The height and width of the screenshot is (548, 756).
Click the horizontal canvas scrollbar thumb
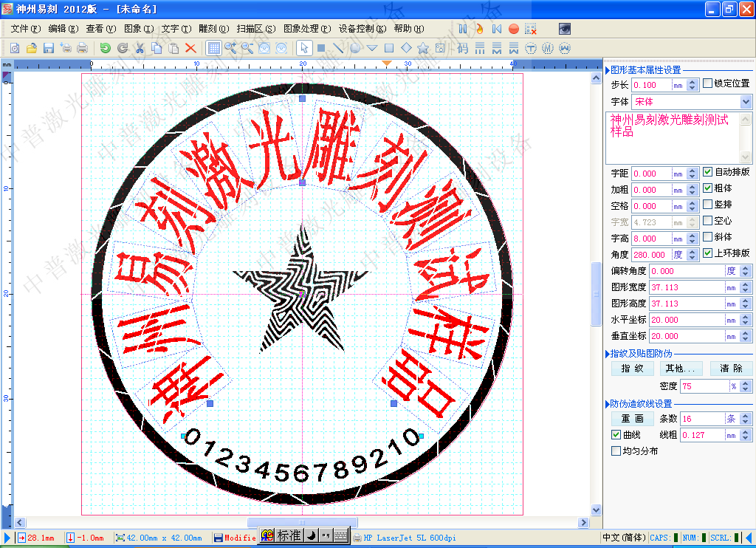pyautogui.click(x=302, y=522)
